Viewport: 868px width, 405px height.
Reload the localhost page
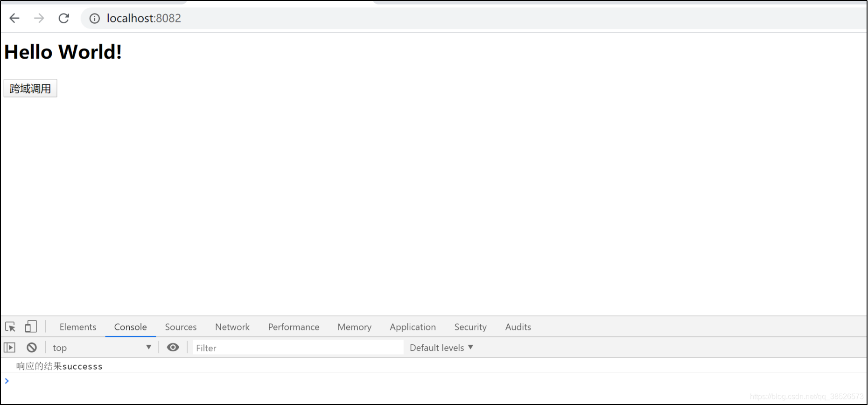click(x=64, y=18)
